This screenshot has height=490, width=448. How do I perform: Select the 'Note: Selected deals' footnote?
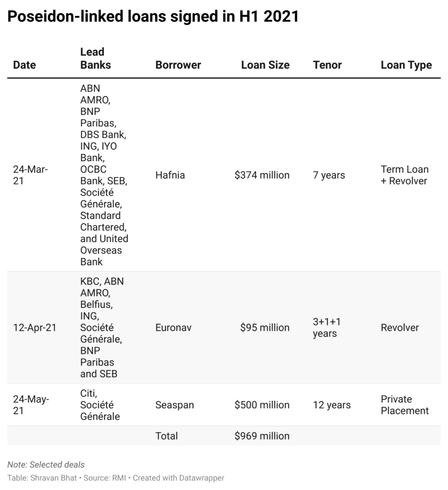pyautogui.click(x=46, y=464)
